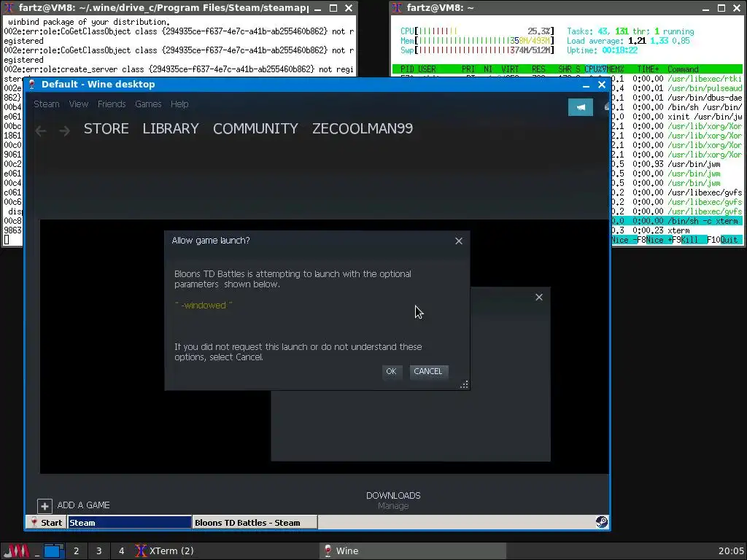
Task: Click the wine glass icon in the Wine desktop title bar
Action: [x=32, y=85]
